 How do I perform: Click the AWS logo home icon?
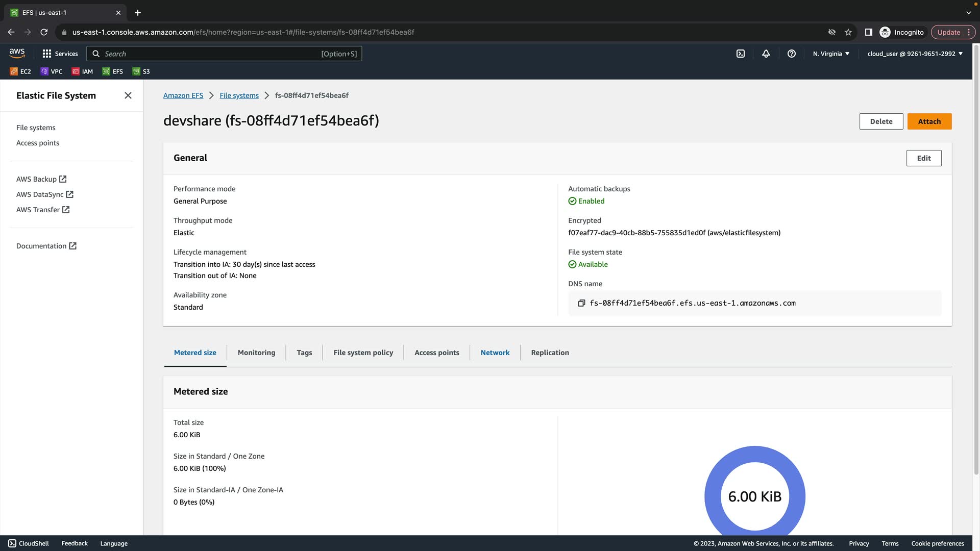[17, 53]
